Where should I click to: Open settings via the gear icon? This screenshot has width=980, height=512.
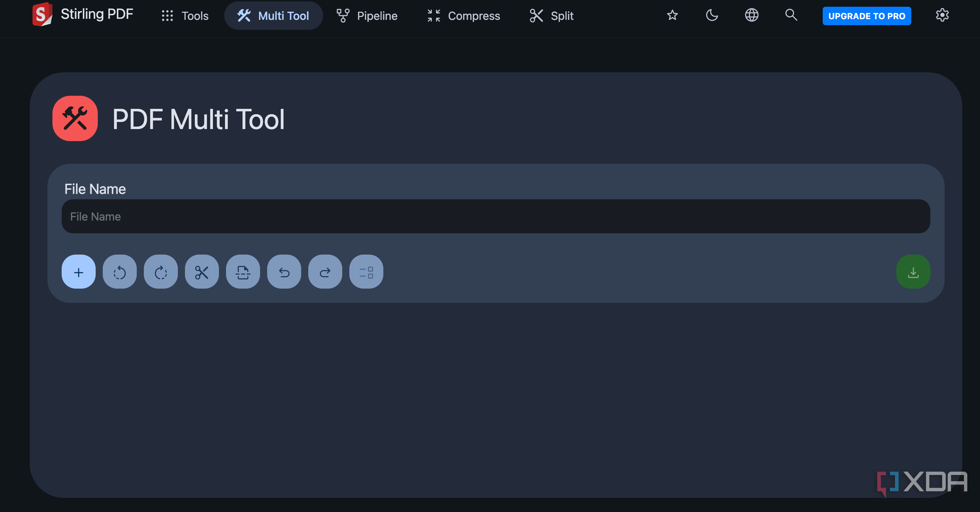pyautogui.click(x=942, y=15)
